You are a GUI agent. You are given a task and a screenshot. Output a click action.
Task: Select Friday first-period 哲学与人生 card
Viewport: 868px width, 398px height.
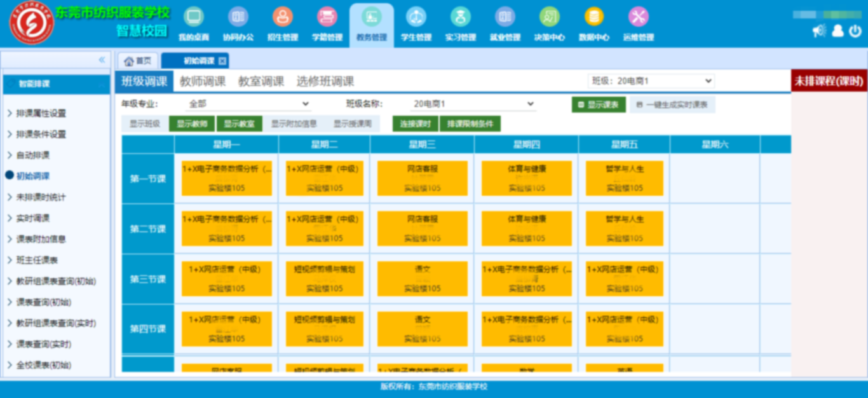coord(625,179)
